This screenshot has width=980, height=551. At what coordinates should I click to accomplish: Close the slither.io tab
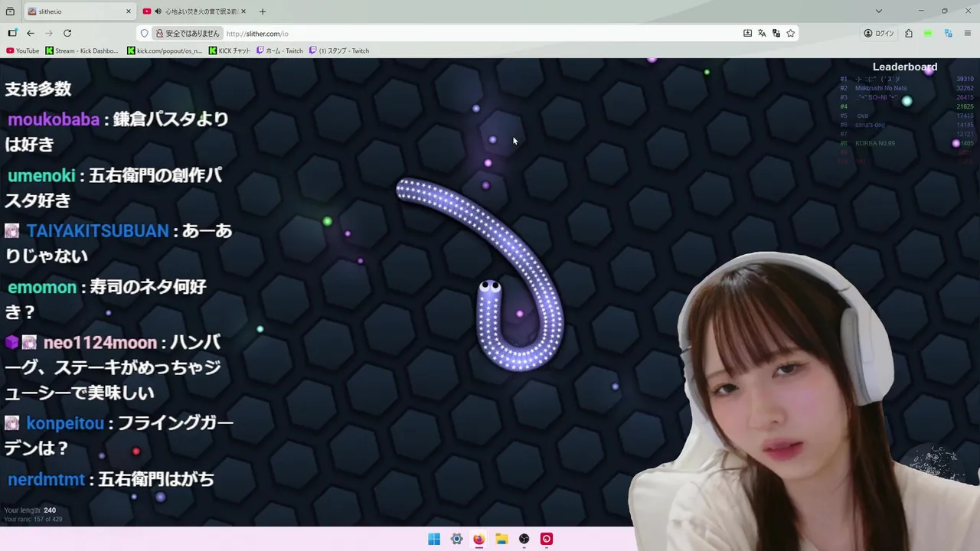point(129,11)
